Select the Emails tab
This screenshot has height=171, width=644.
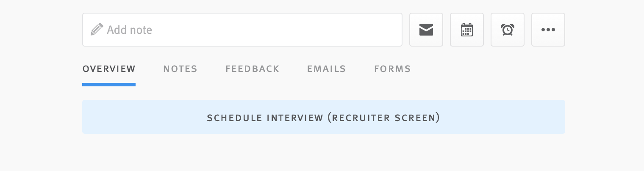pos(326,69)
